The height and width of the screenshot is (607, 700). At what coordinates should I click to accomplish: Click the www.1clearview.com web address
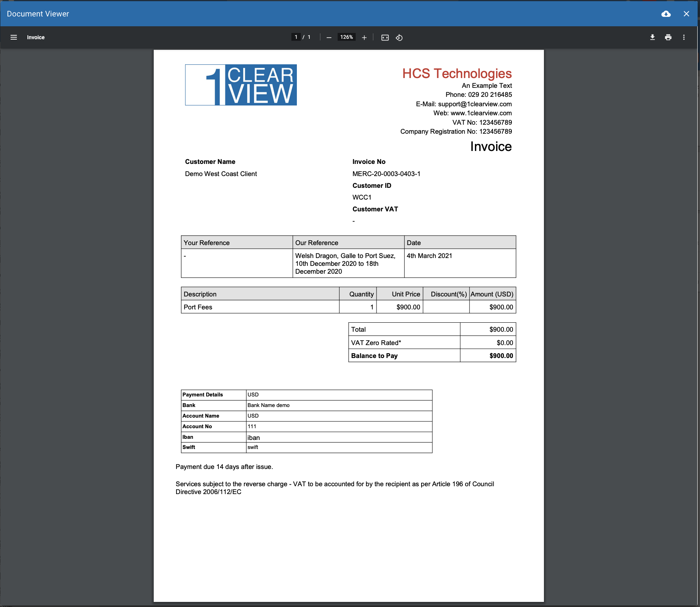tap(481, 113)
